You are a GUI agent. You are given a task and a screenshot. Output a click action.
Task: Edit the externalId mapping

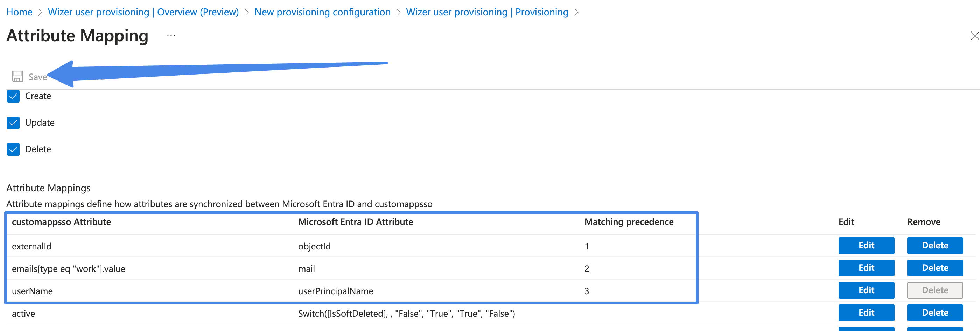pyautogui.click(x=866, y=246)
